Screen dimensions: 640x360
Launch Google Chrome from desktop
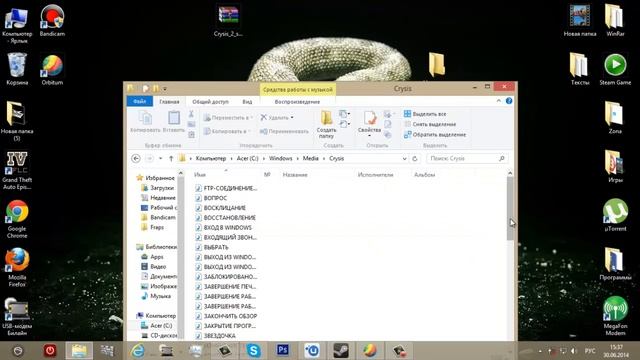click(x=17, y=219)
